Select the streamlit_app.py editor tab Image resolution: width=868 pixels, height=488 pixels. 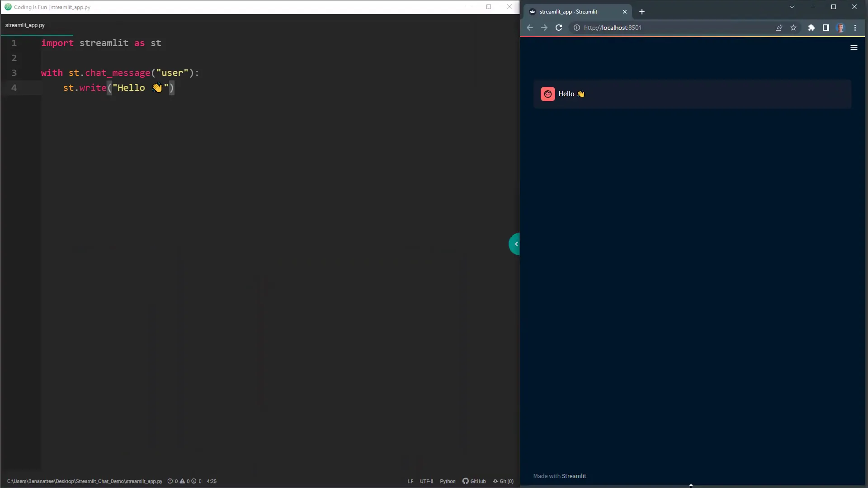point(25,25)
